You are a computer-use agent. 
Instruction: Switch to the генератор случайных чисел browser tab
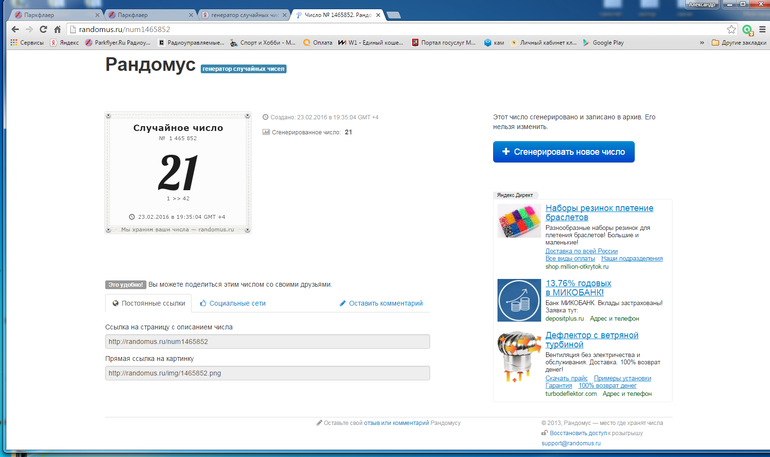pyautogui.click(x=244, y=16)
